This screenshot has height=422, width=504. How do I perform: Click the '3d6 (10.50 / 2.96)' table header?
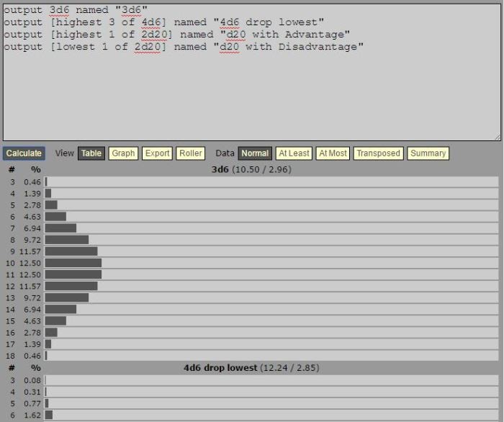click(x=251, y=169)
